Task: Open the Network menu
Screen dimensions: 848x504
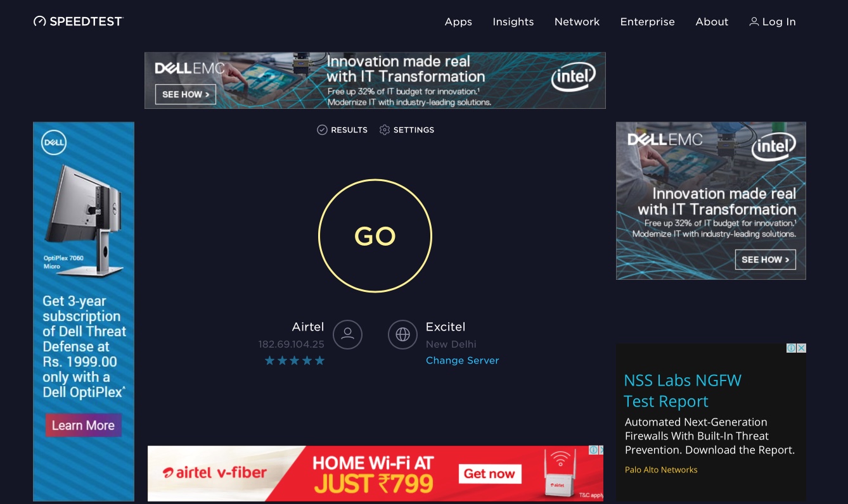Action: click(x=577, y=22)
